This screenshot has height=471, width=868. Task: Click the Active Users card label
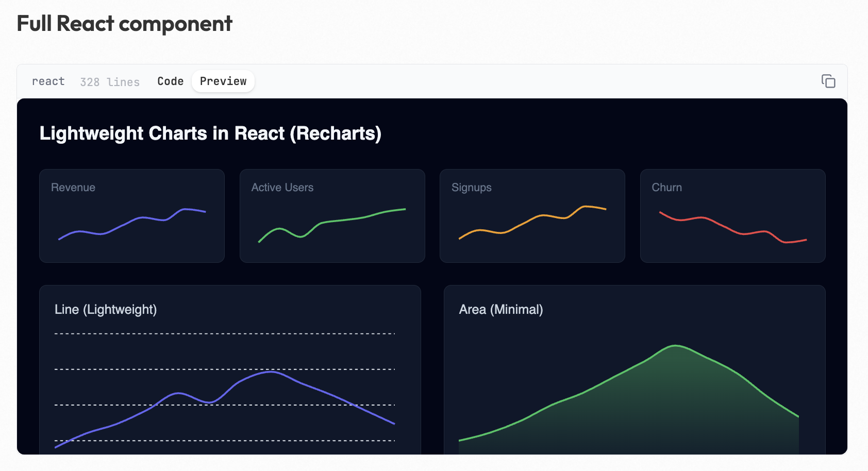(282, 188)
